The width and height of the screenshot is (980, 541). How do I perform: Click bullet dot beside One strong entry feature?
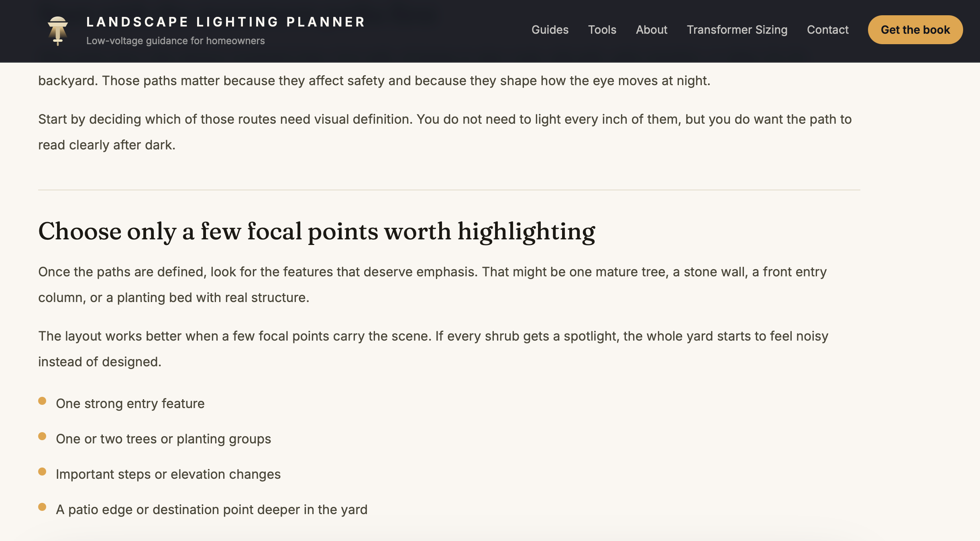click(42, 401)
